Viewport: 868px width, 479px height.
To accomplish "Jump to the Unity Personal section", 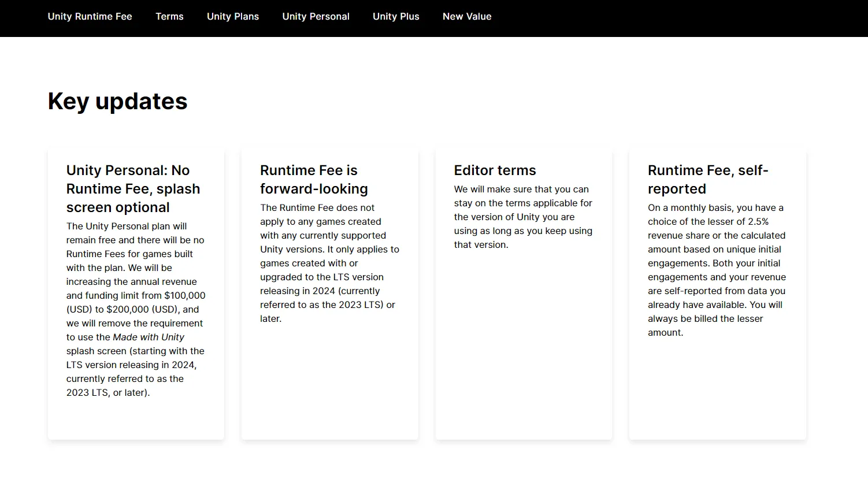I will click(x=316, y=17).
